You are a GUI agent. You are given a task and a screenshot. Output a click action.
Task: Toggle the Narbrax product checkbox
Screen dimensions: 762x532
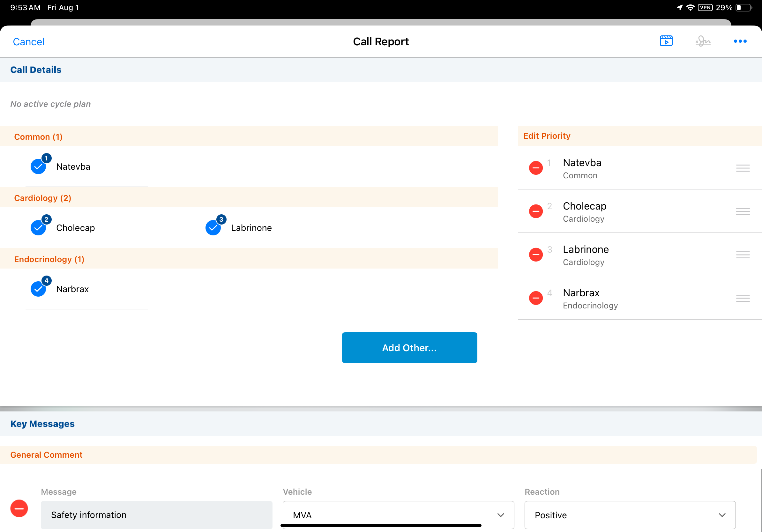tap(39, 289)
